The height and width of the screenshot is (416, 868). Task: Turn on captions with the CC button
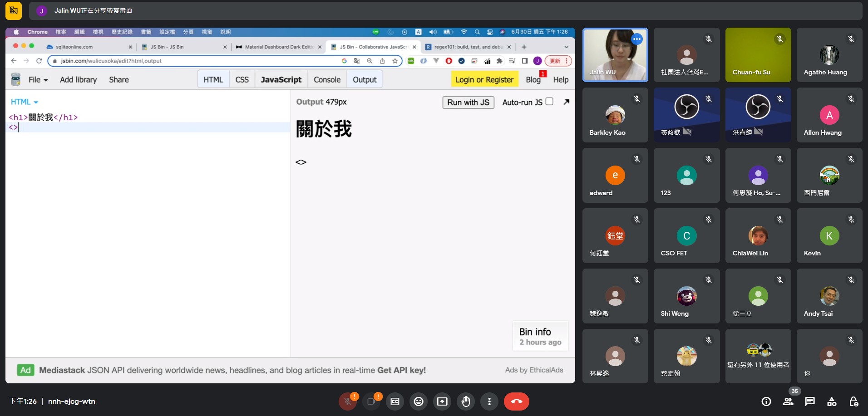(395, 401)
